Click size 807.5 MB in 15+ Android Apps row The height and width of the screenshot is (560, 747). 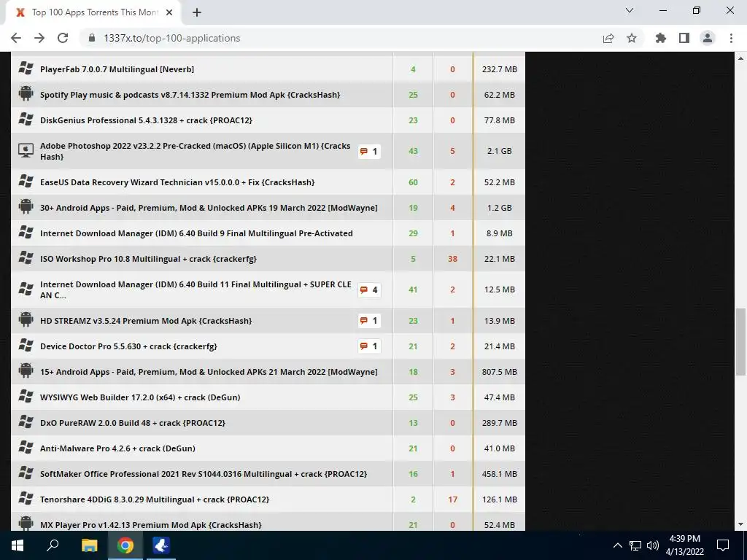499,372
